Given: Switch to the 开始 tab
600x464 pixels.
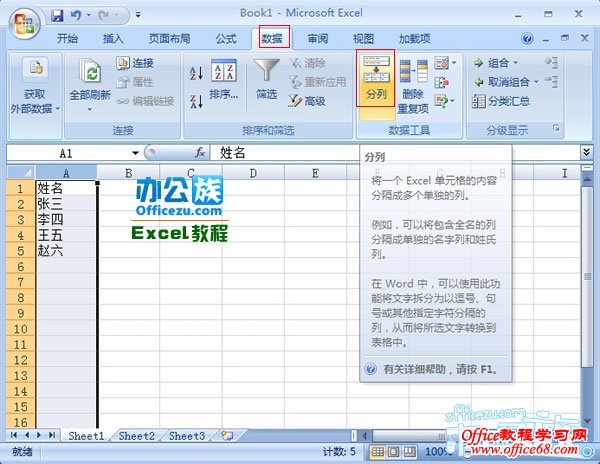Looking at the screenshot, I should (x=67, y=39).
